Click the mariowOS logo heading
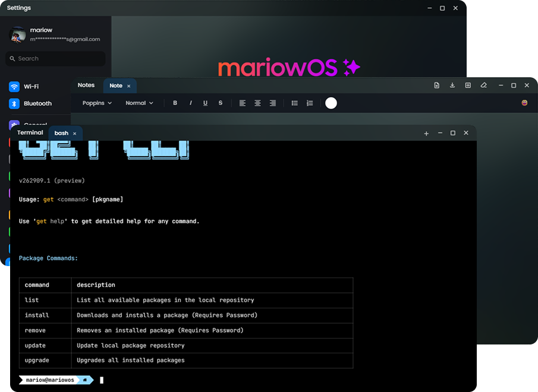 [289, 67]
